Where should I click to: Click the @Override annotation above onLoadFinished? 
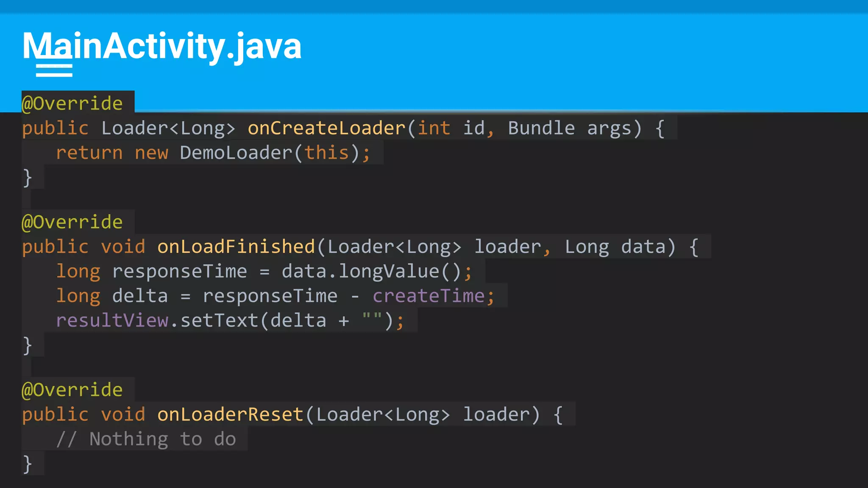tap(72, 222)
